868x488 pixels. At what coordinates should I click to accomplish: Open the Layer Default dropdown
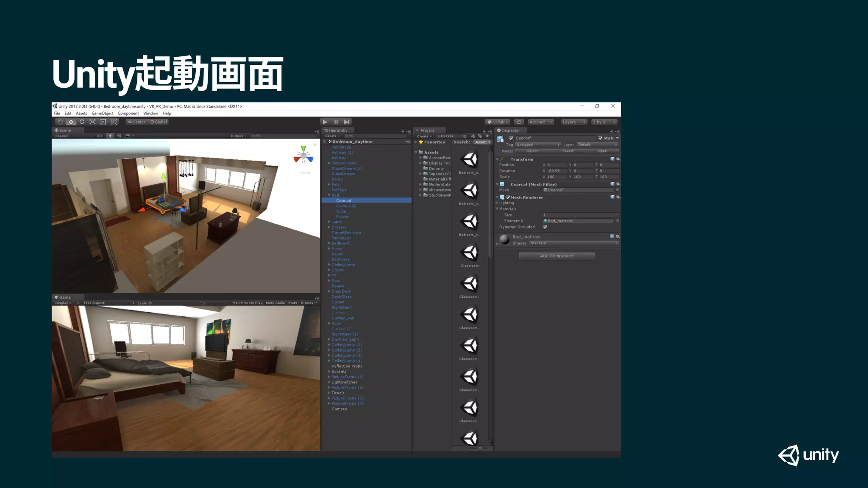click(x=598, y=145)
